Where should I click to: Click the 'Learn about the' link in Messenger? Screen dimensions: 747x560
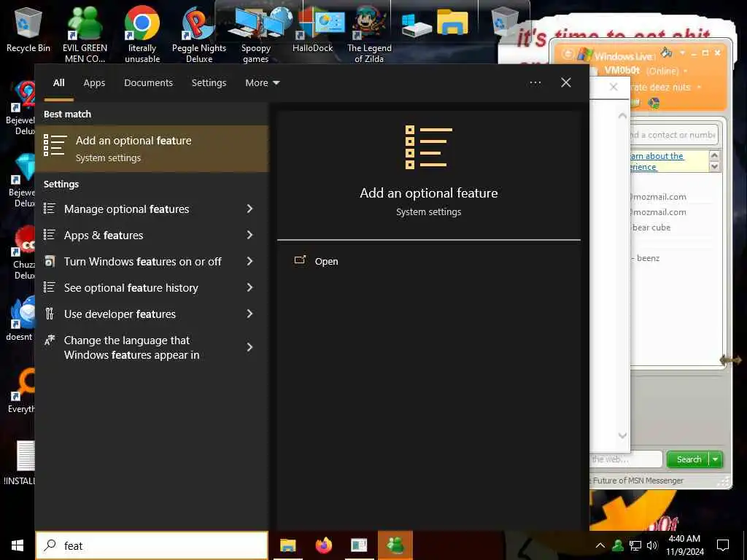(657, 156)
